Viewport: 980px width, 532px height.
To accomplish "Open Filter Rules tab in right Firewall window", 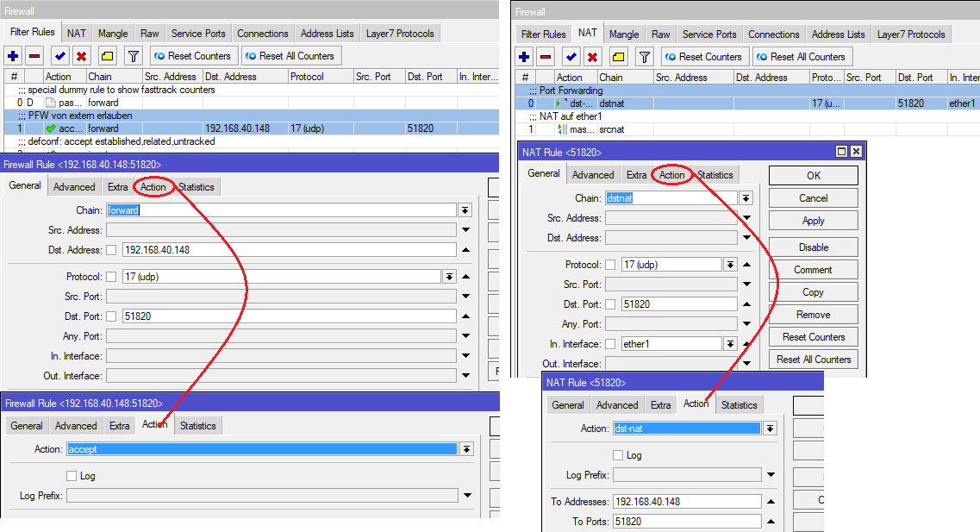I will 543,34.
